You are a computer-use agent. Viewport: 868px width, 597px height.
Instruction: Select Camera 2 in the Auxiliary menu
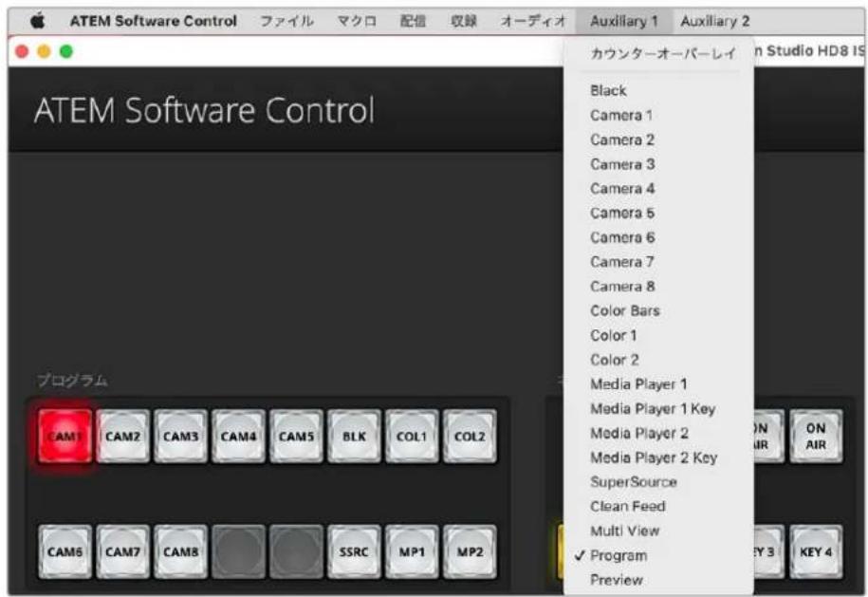click(658, 140)
